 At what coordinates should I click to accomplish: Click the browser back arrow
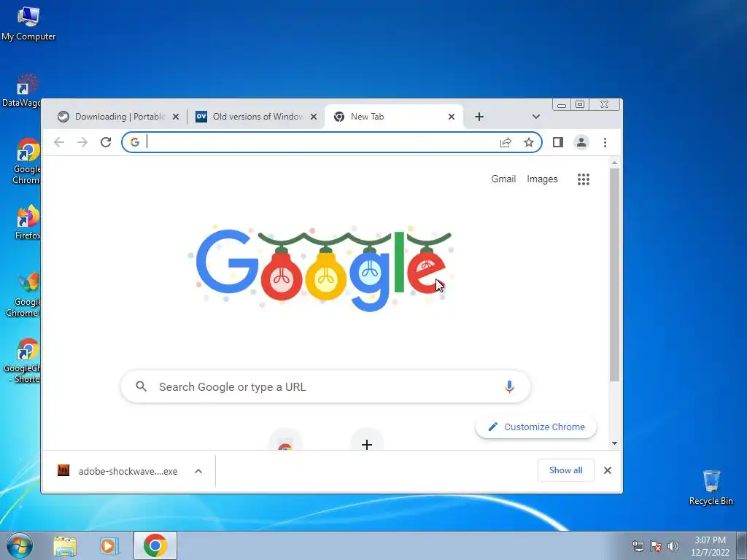coord(59,142)
